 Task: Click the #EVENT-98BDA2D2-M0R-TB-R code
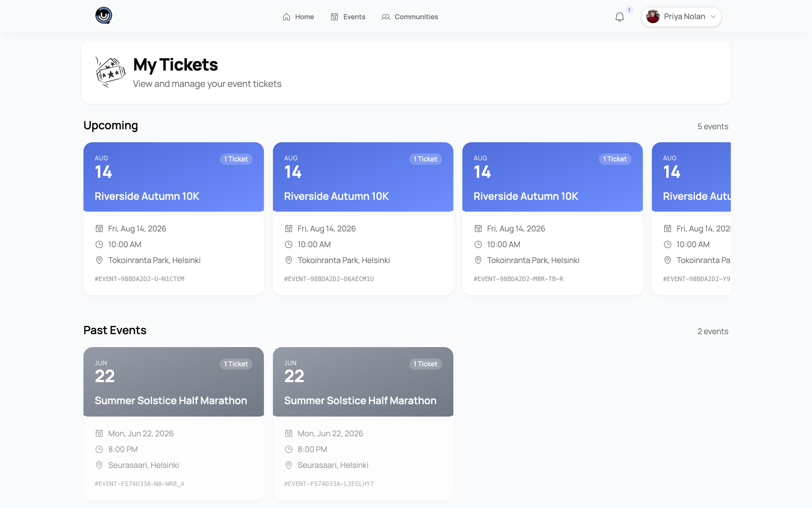(x=518, y=279)
